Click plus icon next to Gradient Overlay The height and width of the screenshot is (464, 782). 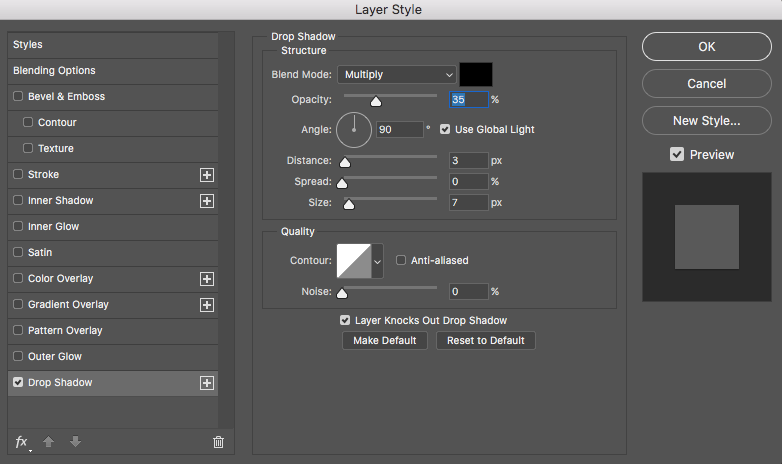pos(207,305)
